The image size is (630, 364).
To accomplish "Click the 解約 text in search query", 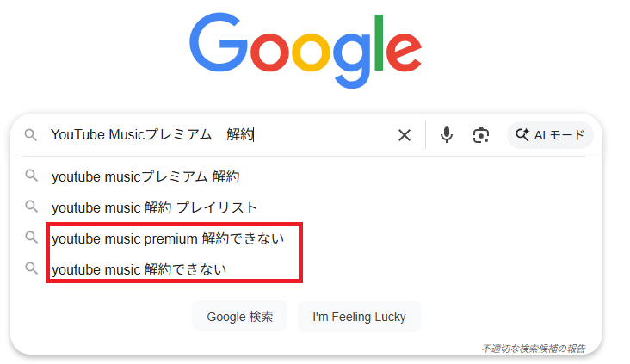I will click(x=239, y=135).
